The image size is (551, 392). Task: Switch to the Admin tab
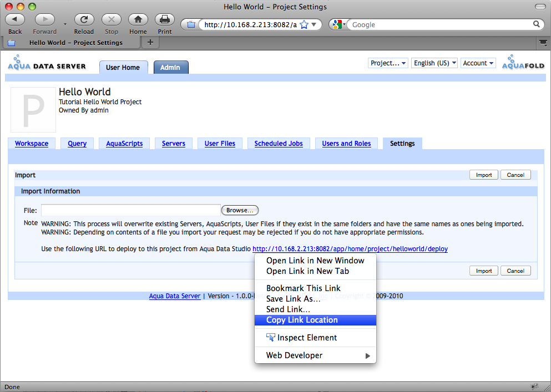tap(170, 68)
